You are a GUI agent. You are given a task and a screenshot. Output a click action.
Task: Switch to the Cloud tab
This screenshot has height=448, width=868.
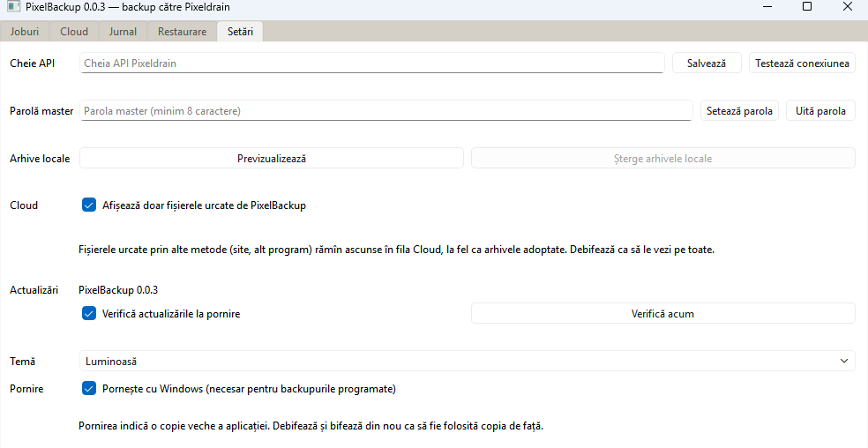pyautogui.click(x=74, y=32)
